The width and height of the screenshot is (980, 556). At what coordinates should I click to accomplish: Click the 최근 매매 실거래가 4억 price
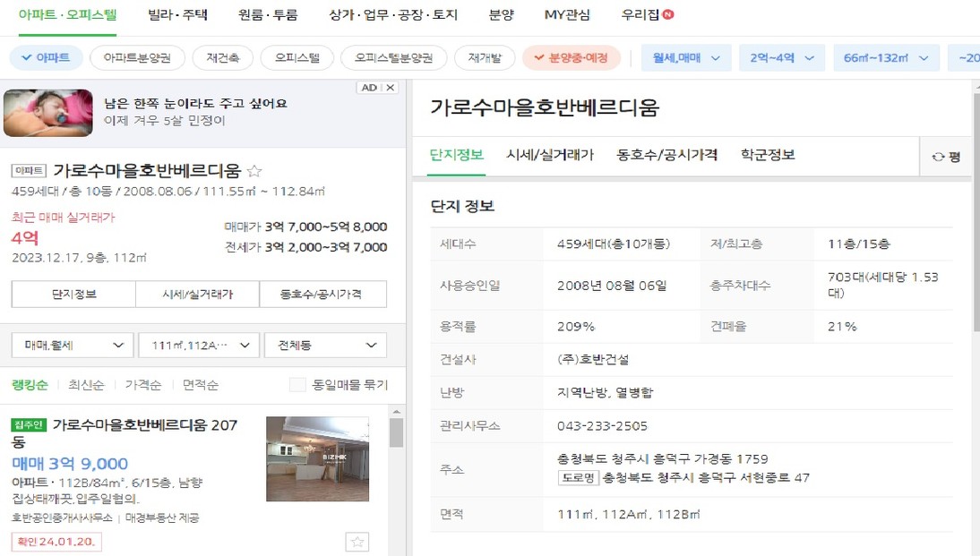coord(26,238)
